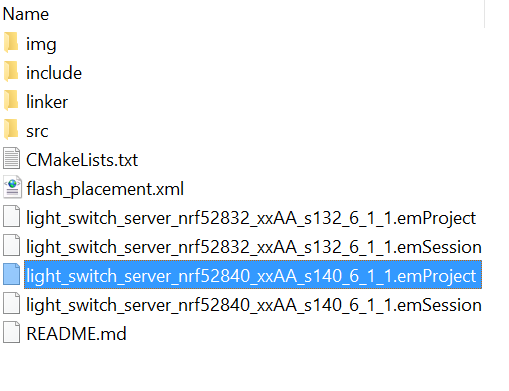Viewport: 509px width, 391px height.
Task: Select README.md file name
Action: coord(76,334)
